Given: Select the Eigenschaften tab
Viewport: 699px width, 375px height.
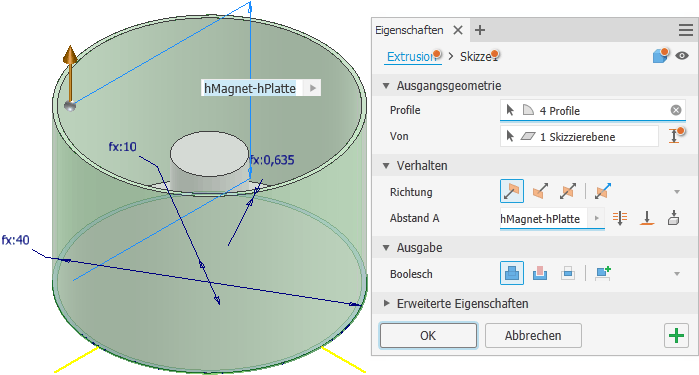Looking at the screenshot, I should [x=409, y=30].
